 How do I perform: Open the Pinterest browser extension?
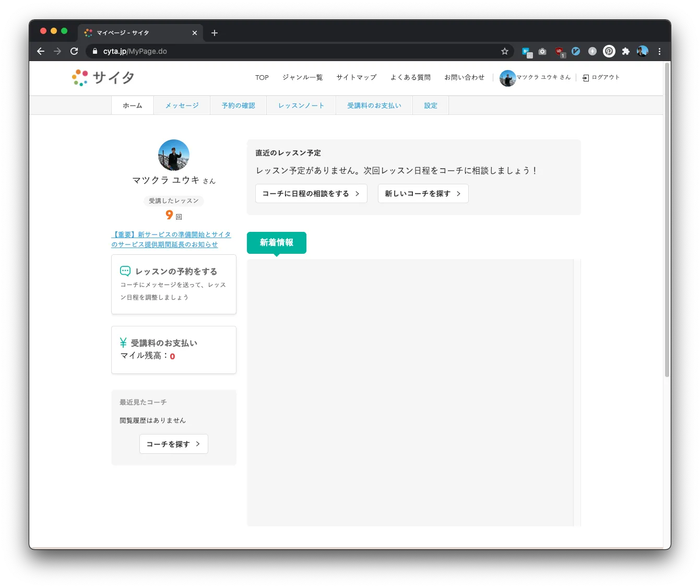pyautogui.click(x=609, y=51)
